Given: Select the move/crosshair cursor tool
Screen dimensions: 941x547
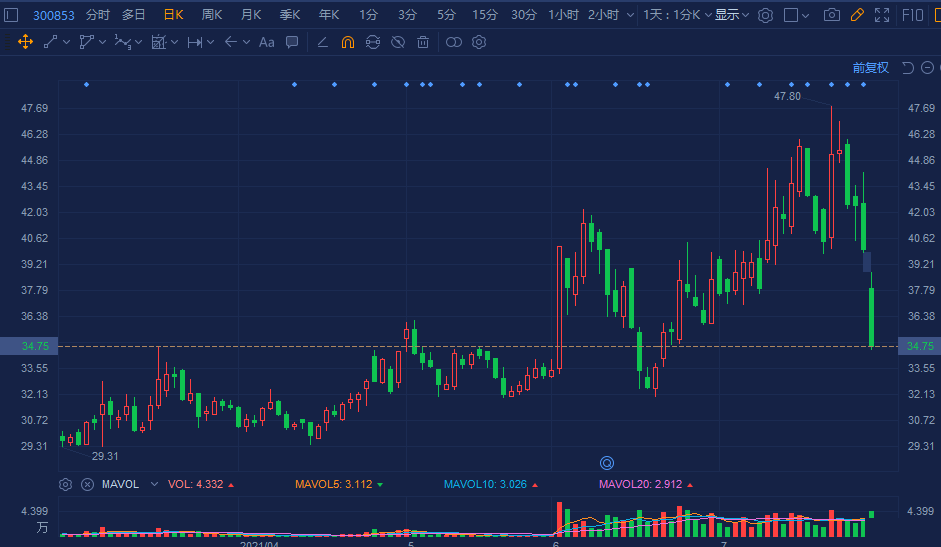Looking at the screenshot, I should (x=25, y=42).
